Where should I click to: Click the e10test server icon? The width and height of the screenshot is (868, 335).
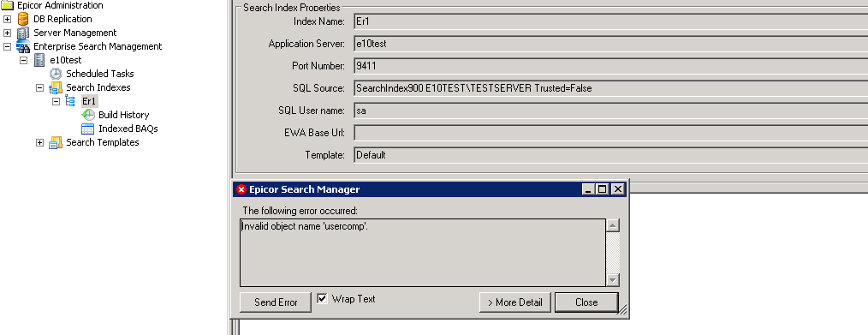pyautogui.click(x=40, y=60)
